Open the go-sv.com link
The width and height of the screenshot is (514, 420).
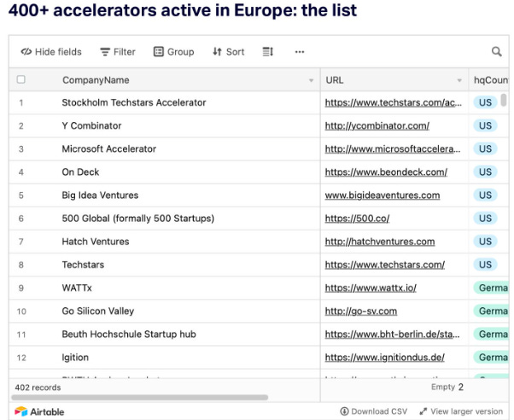tap(361, 311)
